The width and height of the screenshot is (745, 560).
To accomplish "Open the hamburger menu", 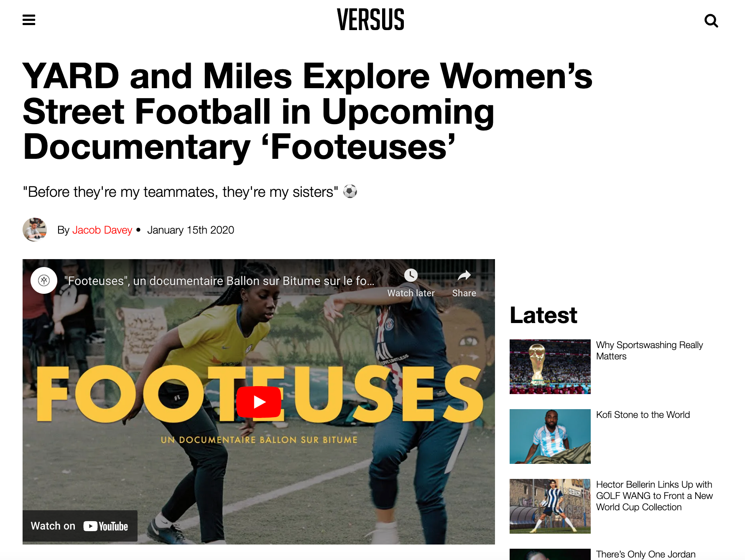I will pos(29,20).
